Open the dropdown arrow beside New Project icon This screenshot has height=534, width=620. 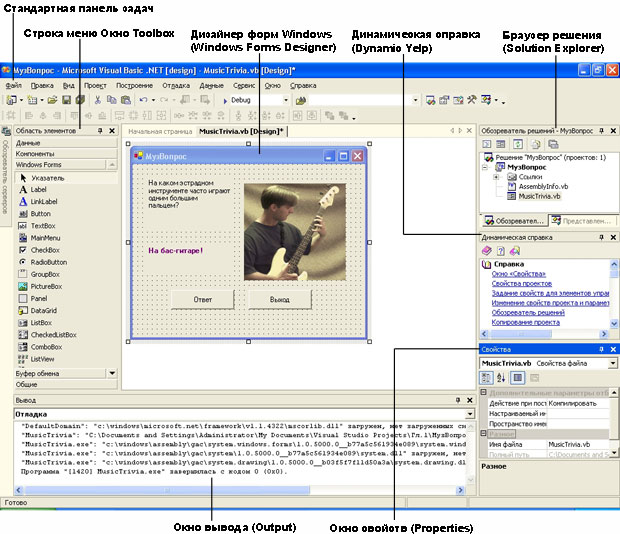21,100
